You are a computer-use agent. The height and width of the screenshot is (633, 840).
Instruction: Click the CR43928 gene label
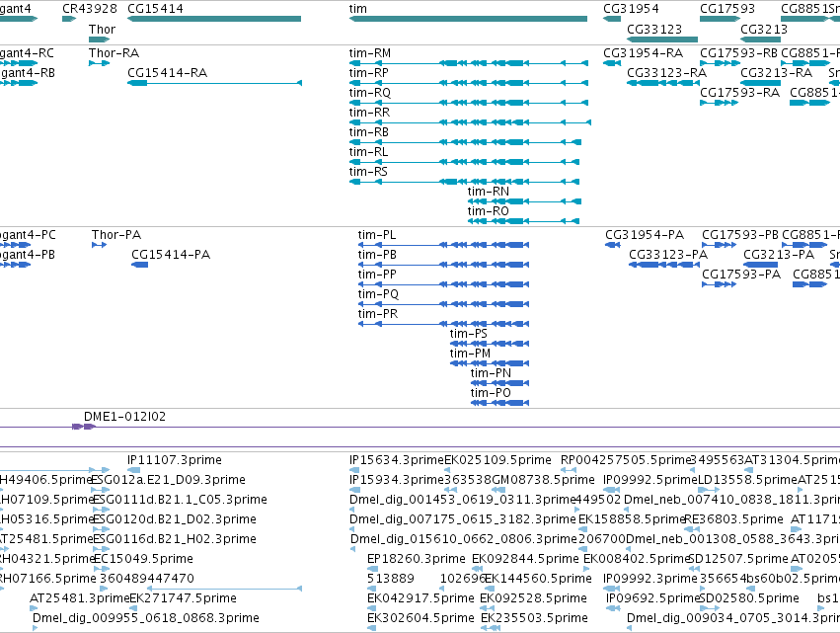[90, 9]
